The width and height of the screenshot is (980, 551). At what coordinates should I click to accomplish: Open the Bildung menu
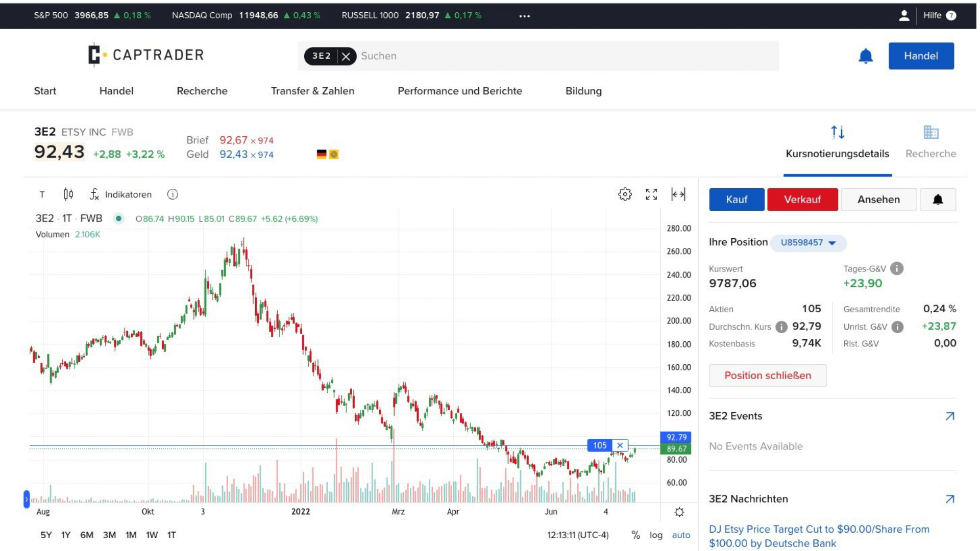point(583,91)
